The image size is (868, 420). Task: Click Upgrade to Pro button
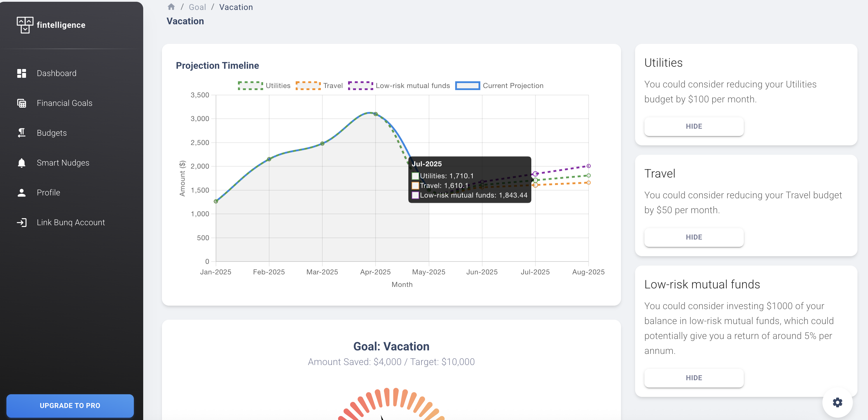70,405
